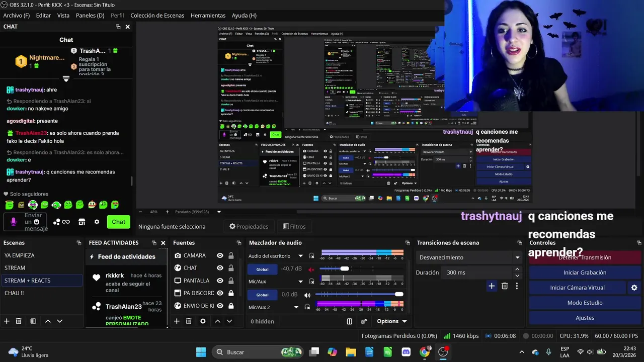Open Editar menu
Screen dimensions: 644x362
pyautogui.click(x=43, y=16)
